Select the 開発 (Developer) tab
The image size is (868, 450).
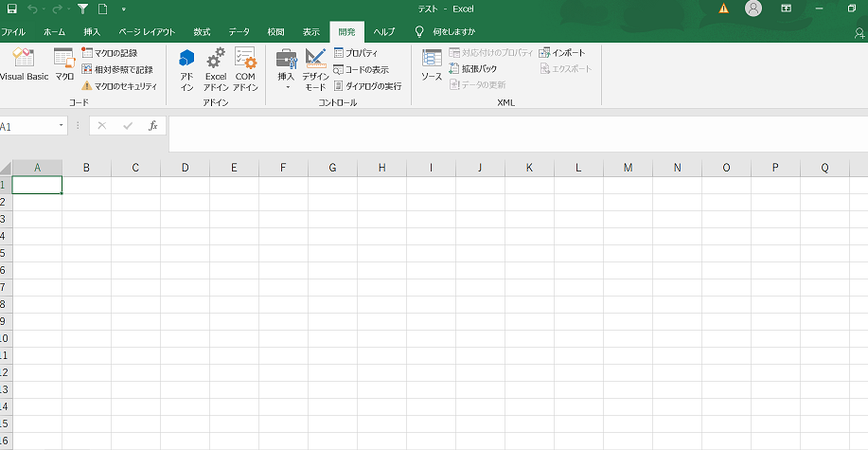pyautogui.click(x=347, y=31)
